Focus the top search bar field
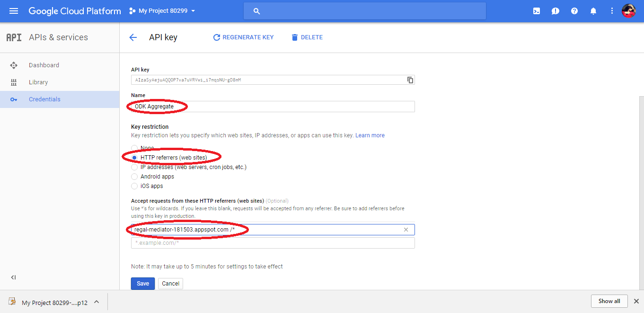The image size is (644, 313). tap(365, 11)
